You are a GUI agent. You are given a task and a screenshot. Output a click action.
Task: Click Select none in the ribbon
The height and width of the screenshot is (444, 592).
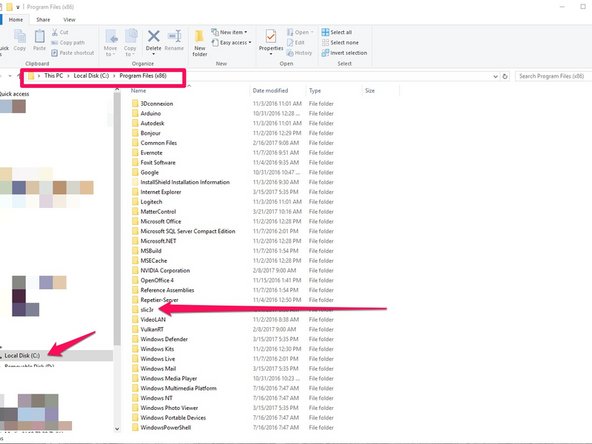tap(340, 43)
